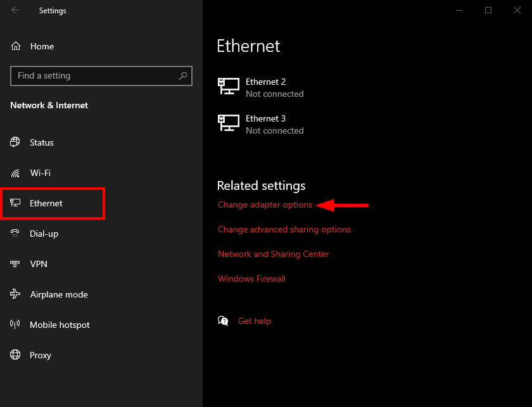Minimize the Settings window

459,10
